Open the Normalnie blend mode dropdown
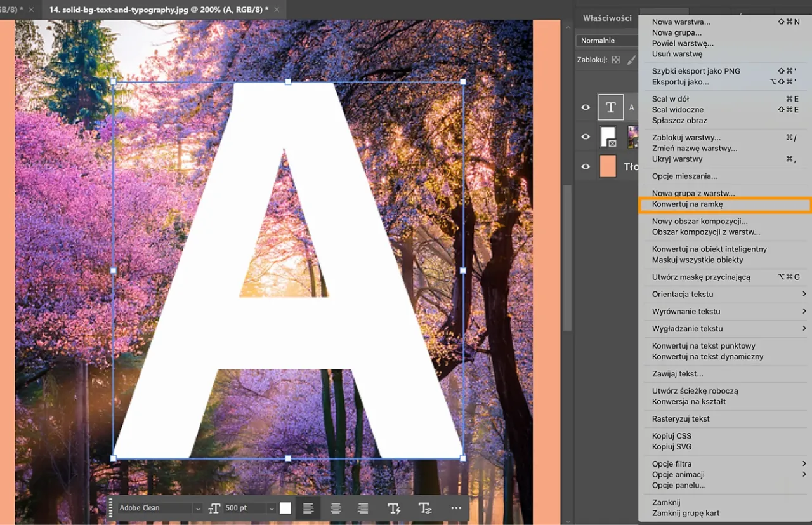This screenshot has height=525, width=812. (x=606, y=40)
